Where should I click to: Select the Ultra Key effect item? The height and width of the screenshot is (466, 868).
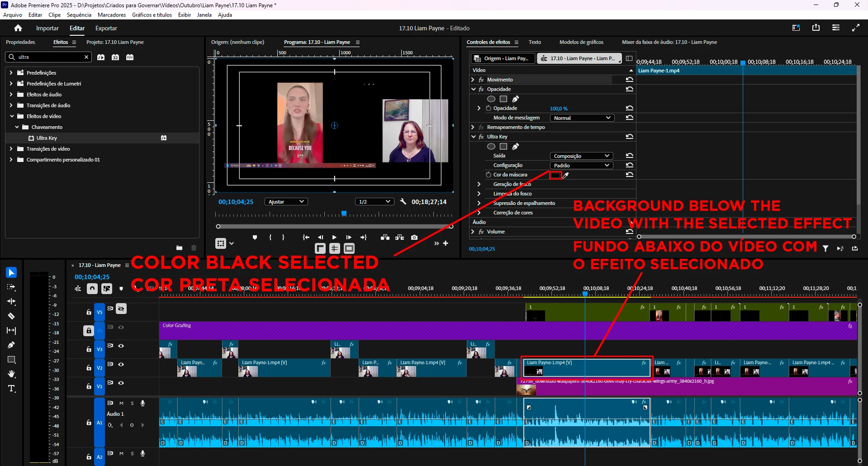47,138
